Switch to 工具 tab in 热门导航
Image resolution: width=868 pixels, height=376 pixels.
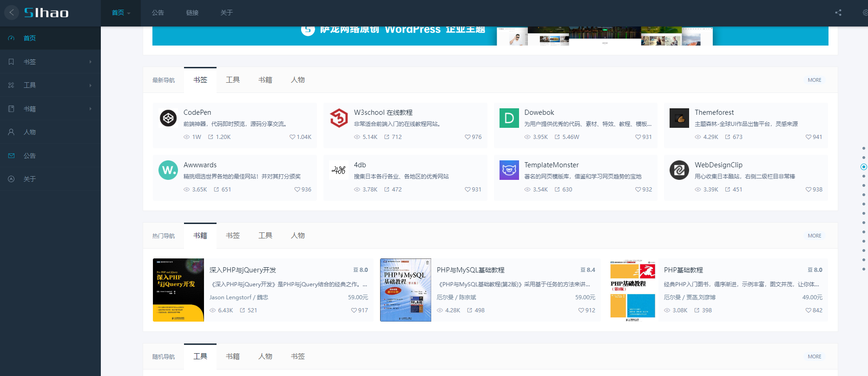coord(265,236)
